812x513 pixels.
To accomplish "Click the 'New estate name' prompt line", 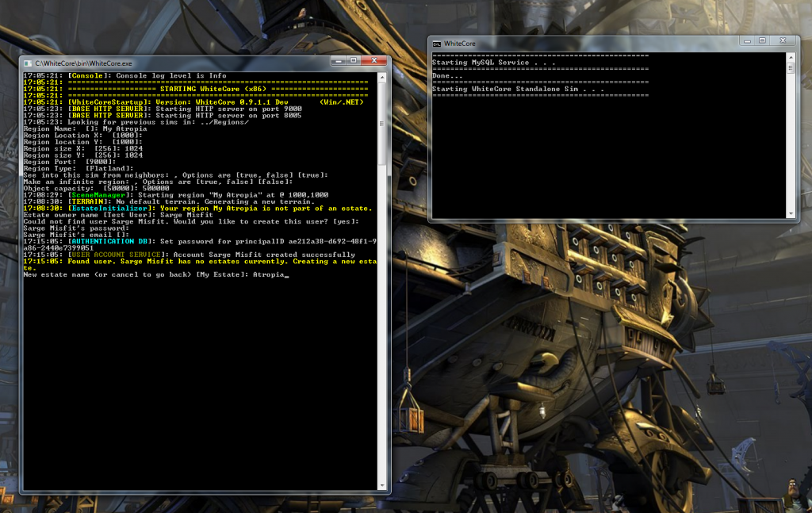I will [x=156, y=275].
